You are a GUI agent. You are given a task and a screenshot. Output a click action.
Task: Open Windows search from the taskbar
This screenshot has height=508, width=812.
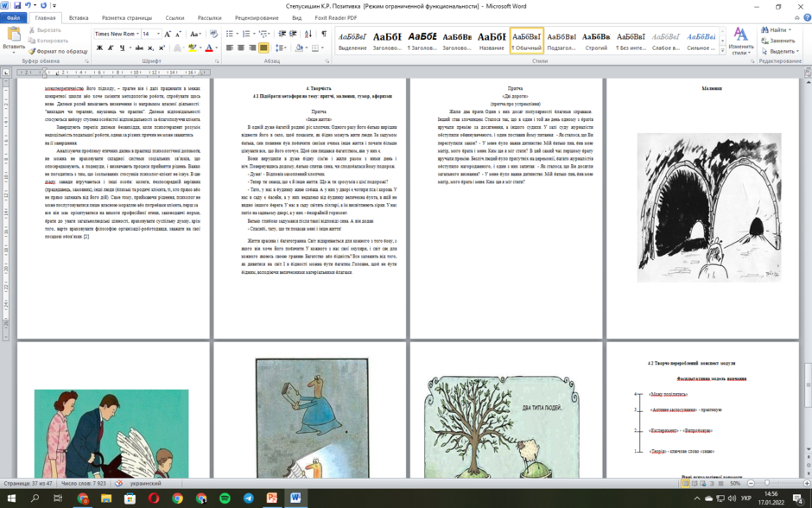click(35, 498)
